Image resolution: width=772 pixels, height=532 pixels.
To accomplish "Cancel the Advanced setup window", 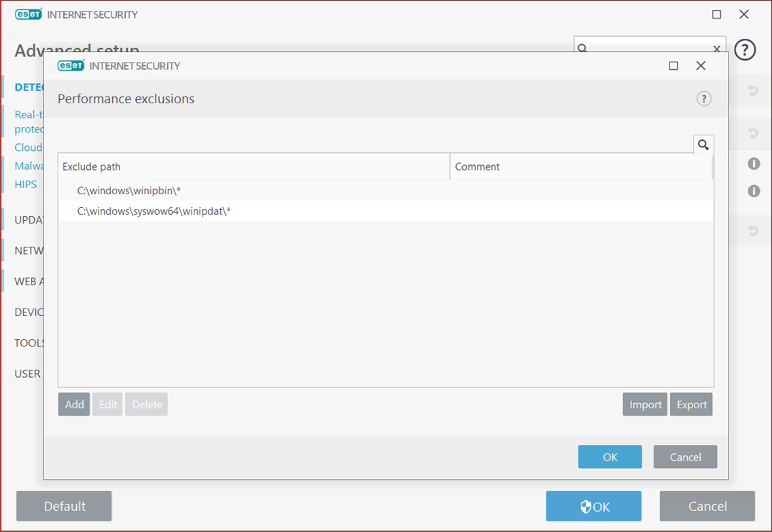I will click(707, 506).
